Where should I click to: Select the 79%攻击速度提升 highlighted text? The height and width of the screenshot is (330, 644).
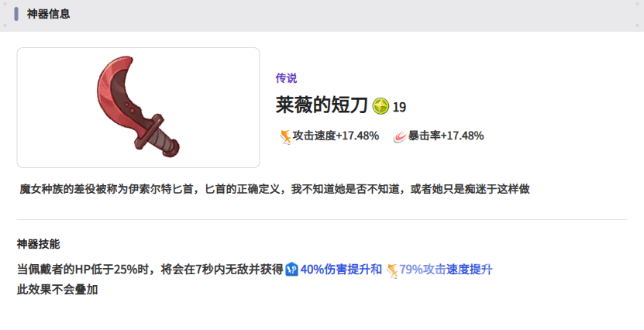446,270
